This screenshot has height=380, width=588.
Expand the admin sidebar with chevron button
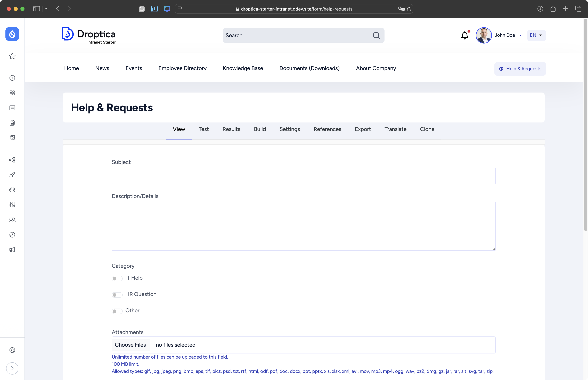12,368
